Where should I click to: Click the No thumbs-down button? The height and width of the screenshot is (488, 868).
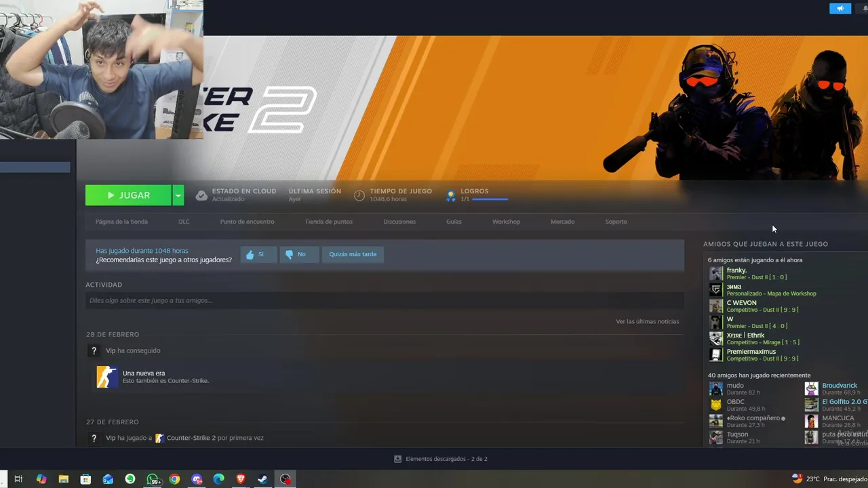point(298,254)
